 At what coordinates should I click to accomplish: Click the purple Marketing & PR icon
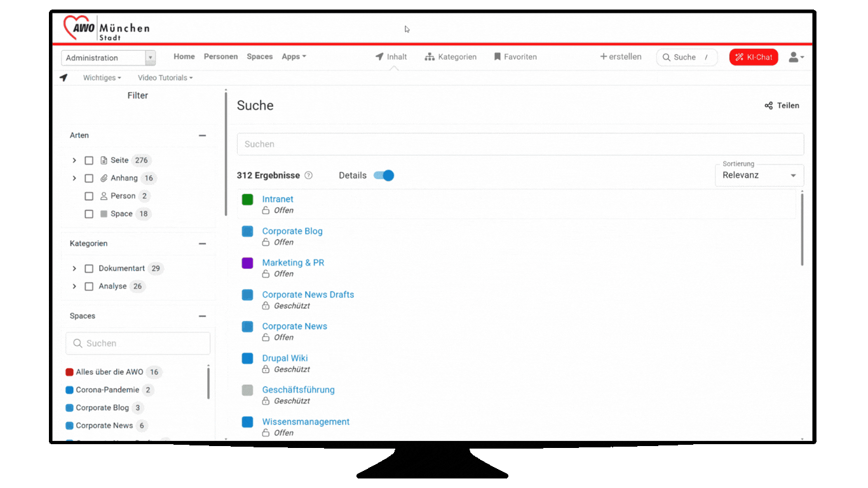click(x=248, y=263)
